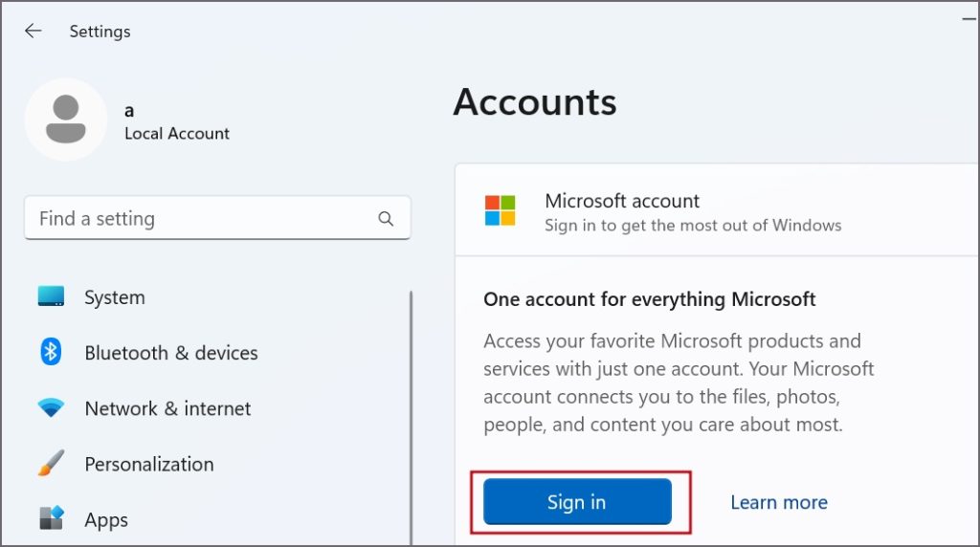Image resolution: width=980 pixels, height=547 pixels.
Task: Click the Wi-Fi Network icon
Action: pos(51,407)
